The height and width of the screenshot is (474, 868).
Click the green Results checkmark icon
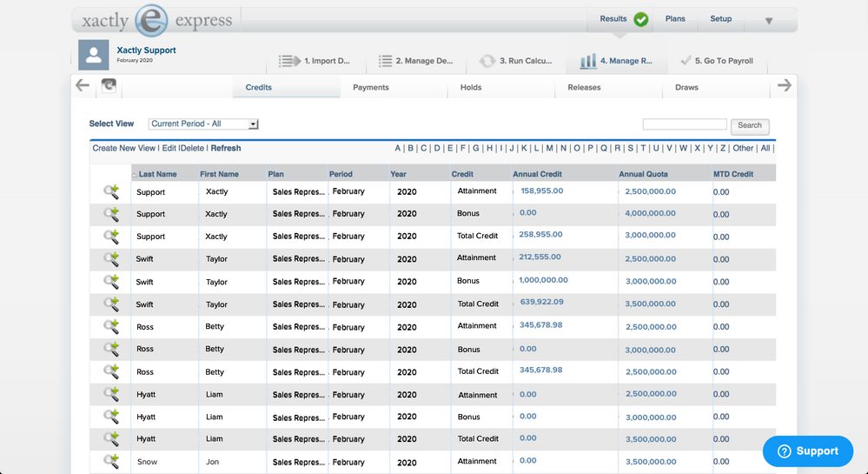click(x=641, y=19)
